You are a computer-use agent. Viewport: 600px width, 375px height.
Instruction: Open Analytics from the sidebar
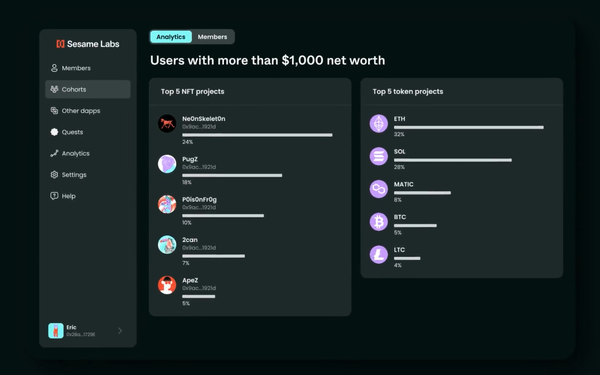click(x=88, y=153)
